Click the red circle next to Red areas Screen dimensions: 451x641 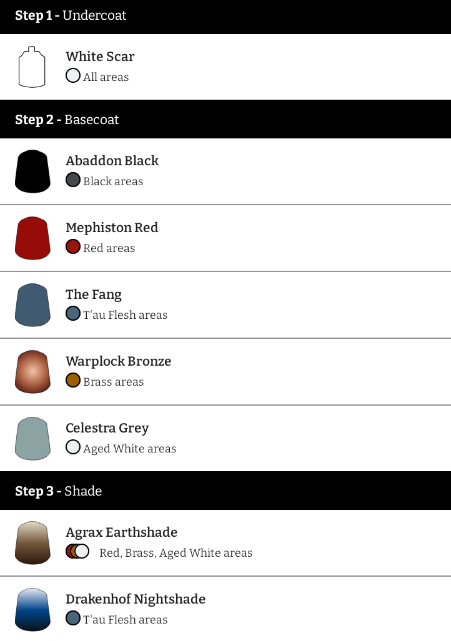coord(73,247)
